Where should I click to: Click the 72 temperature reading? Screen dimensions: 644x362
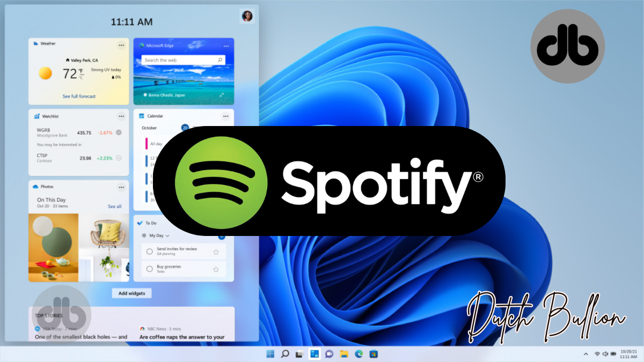[x=70, y=74]
